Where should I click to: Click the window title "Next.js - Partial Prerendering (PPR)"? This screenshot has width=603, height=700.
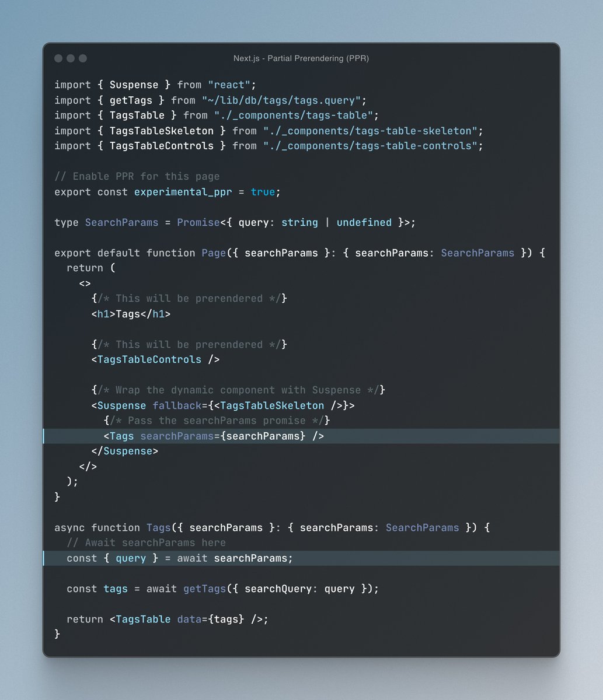click(x=301, y=58)
